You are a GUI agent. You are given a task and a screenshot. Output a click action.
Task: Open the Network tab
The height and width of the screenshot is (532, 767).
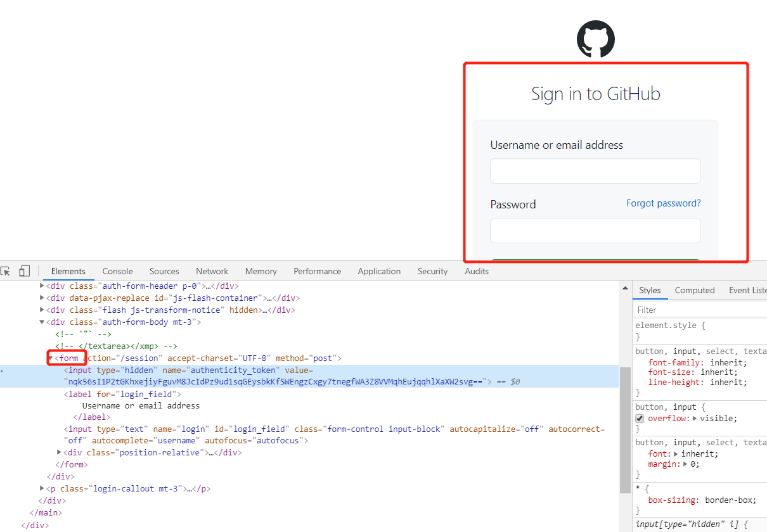(x=212, y=271)
